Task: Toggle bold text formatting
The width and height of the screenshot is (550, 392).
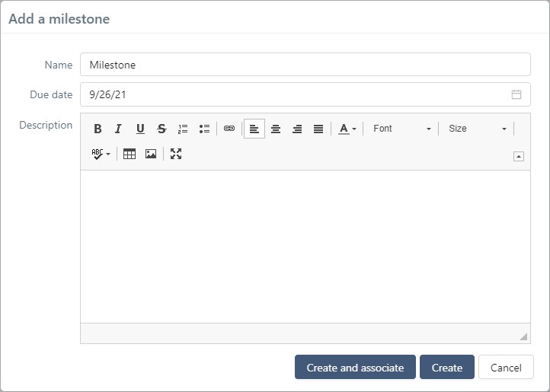Action: pos(98,129)
